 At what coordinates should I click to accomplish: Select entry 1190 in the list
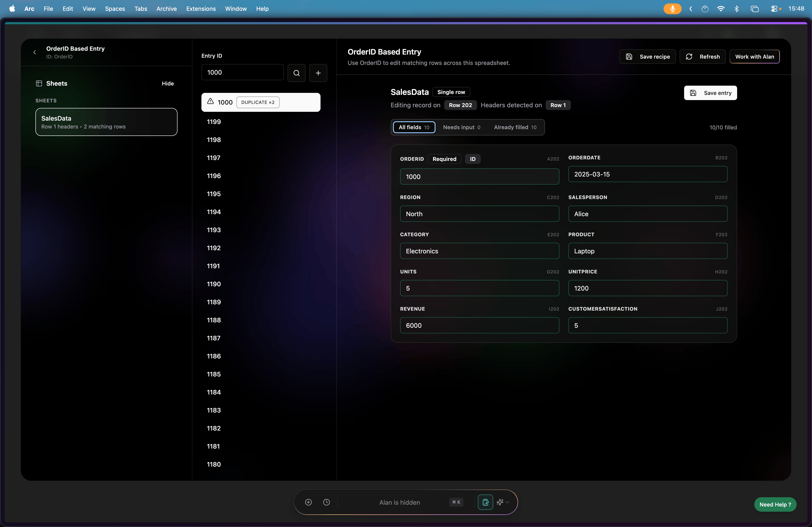261,284
